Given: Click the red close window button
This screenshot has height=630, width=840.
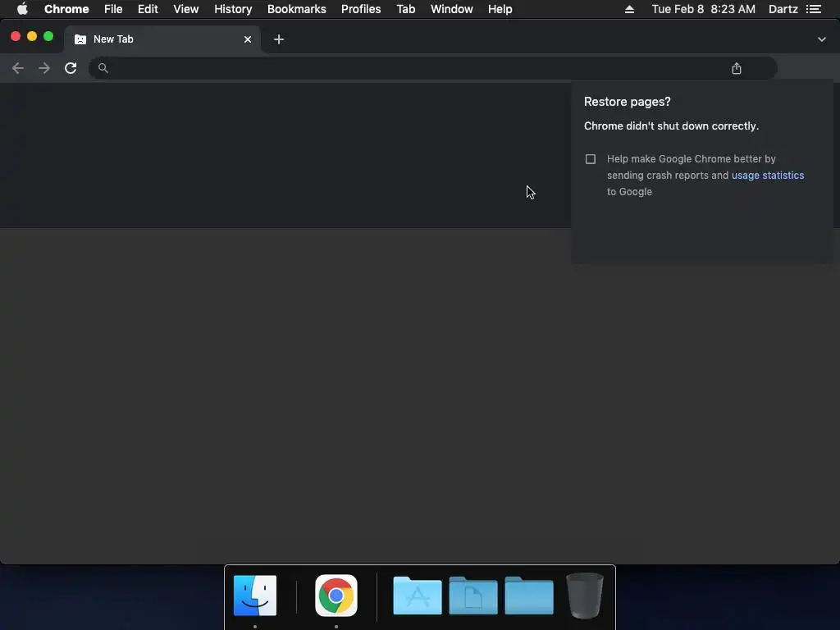Looking at the screenshot, I should [x=16, y=36].
